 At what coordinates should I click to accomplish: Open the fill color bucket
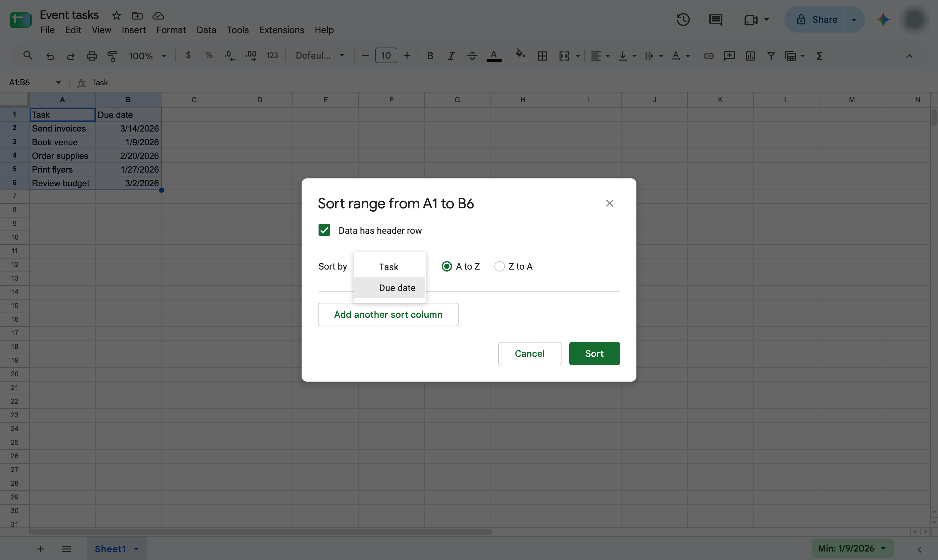520,55
